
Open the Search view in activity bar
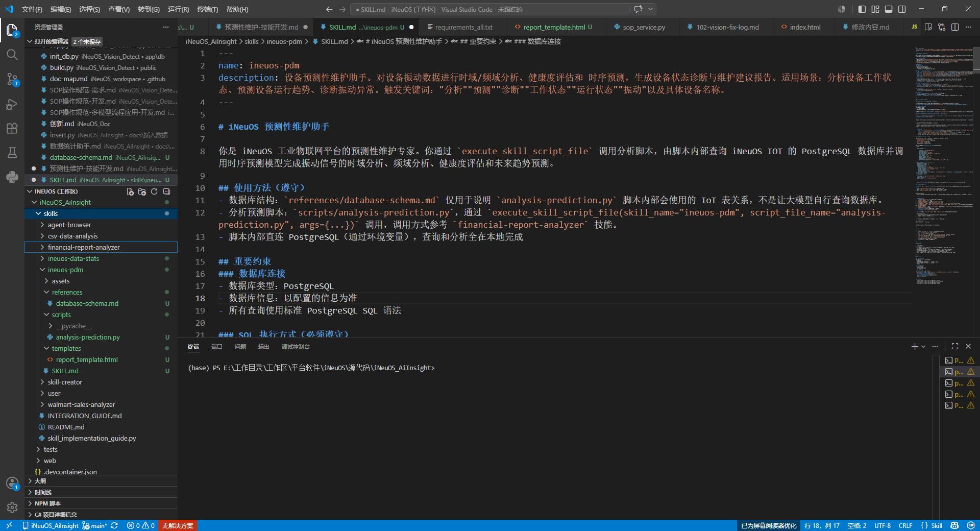coord(12,55)
